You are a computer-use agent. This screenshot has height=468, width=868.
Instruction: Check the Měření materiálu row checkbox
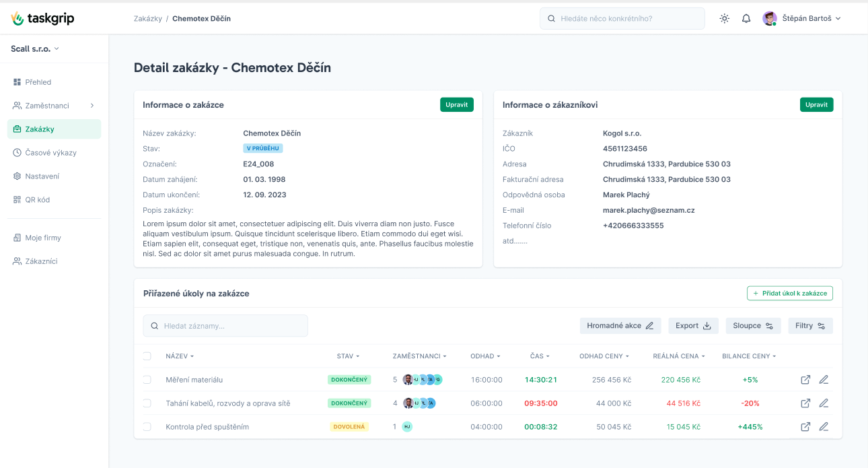(147, 380)
